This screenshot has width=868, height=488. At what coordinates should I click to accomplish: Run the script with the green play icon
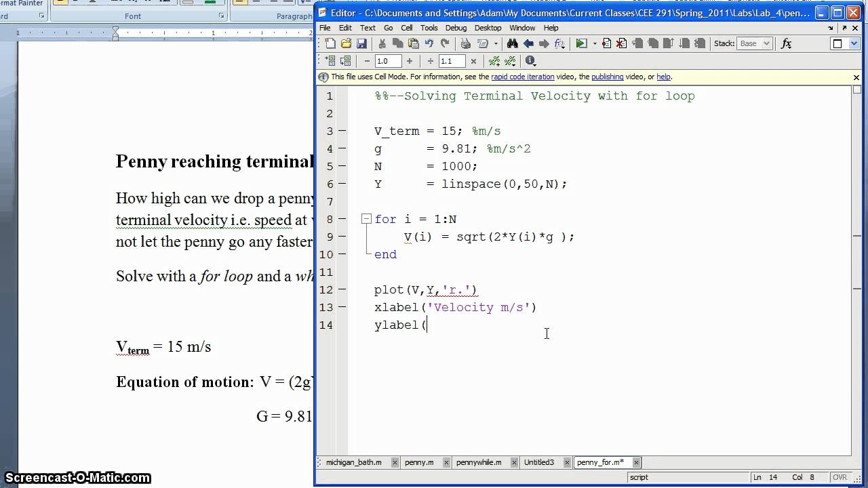point(581,43)
